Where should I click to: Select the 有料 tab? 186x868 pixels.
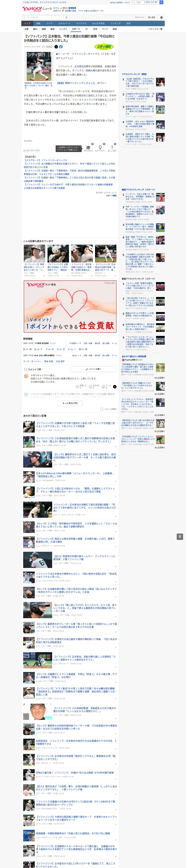(x=128, y=24)
